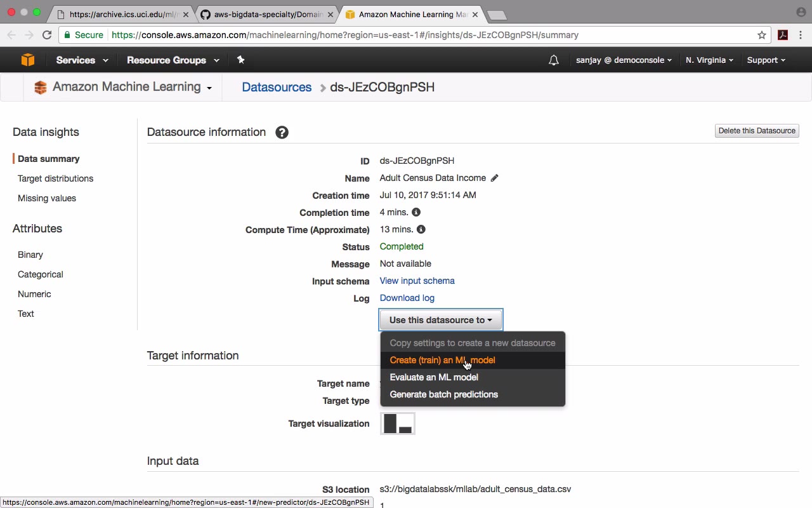This screenshot has height=508, width=812.
Task: Open the Chrome menu three-dots icon
Action: (x=801, y=35)
